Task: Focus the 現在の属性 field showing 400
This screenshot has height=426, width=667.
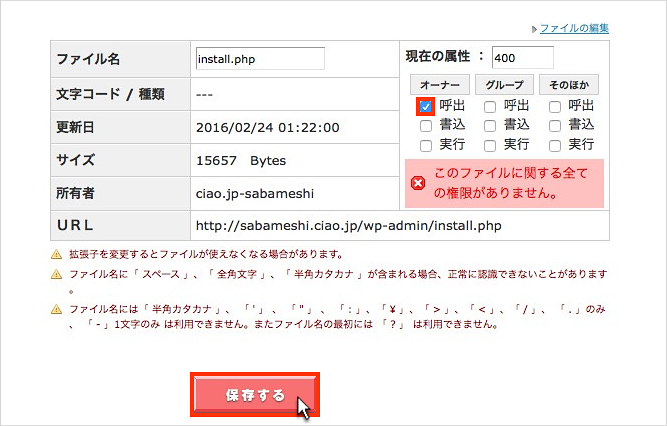Action: coord(523,57)
